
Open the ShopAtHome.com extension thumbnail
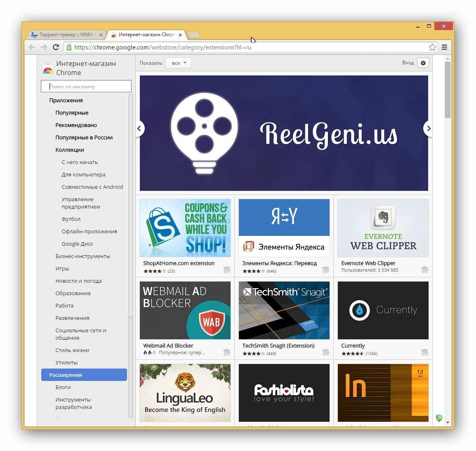(x=185, y=228)
